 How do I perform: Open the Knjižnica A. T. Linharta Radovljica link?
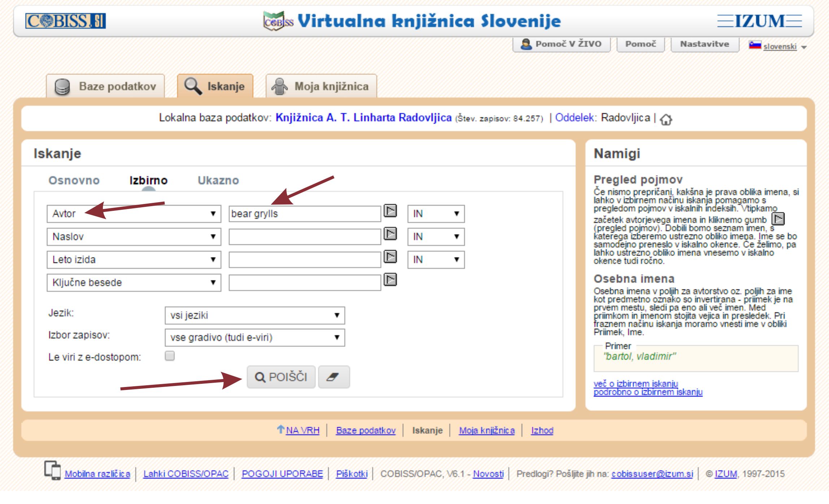[x=364, y=118]
